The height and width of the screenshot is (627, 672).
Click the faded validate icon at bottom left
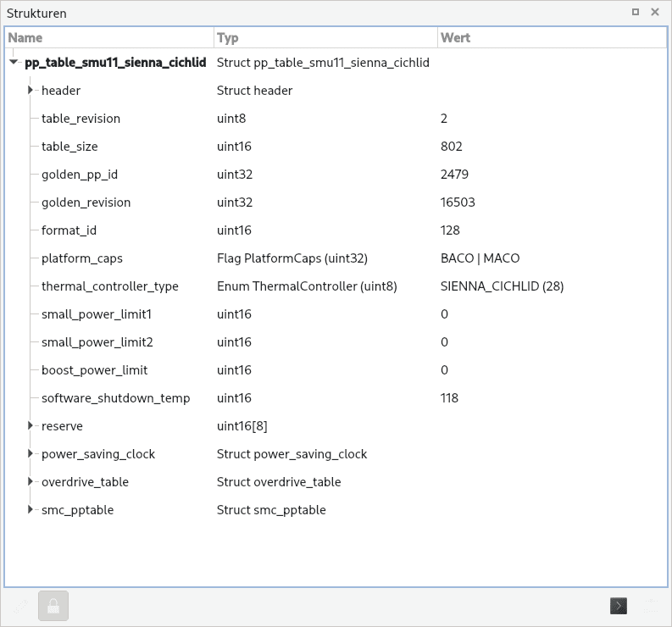click(x=20, y=606)
